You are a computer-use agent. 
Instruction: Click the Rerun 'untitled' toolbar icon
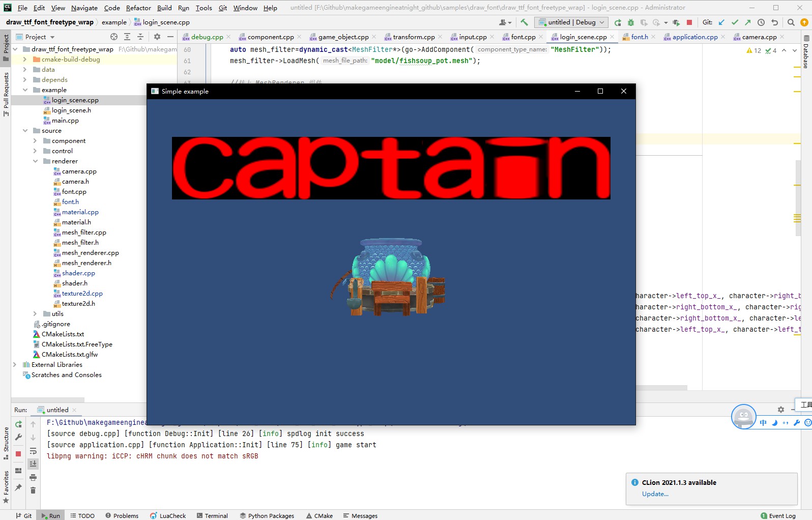618,22
